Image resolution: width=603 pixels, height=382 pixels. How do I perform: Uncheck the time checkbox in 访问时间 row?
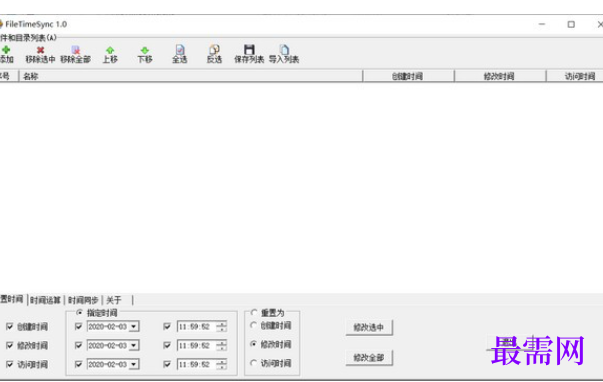coord(167,364)
